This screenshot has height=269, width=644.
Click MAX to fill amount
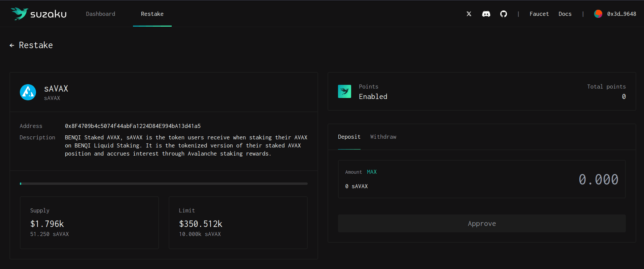372,172
